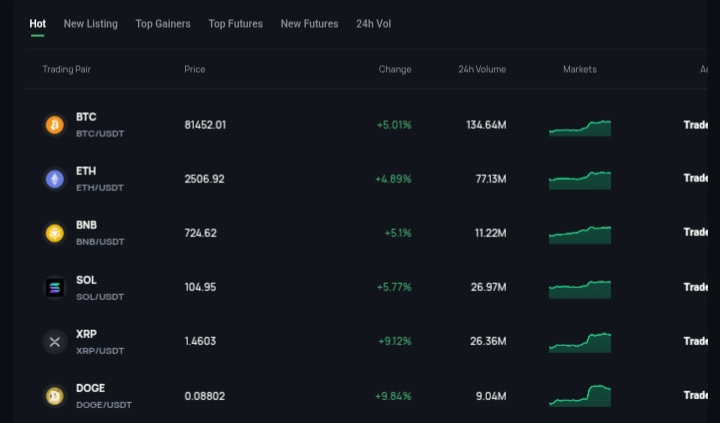
Task: Click Trade button for XRP
Action: click(695, 341)
